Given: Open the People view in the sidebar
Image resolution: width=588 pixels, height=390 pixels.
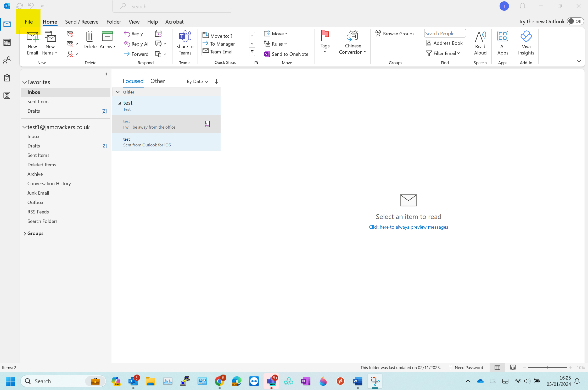Looking at the screenshot, I should tap(7, 60).
